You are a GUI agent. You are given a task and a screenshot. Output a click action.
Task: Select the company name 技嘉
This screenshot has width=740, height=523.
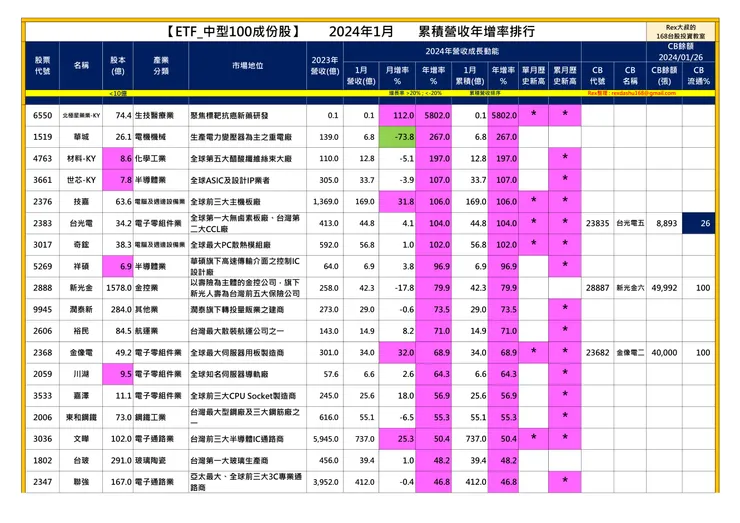point(81,202)
